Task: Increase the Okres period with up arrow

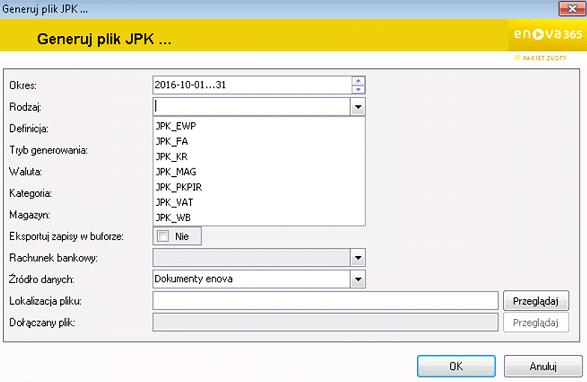Action: pyautogui.click(x=358, y=81)
